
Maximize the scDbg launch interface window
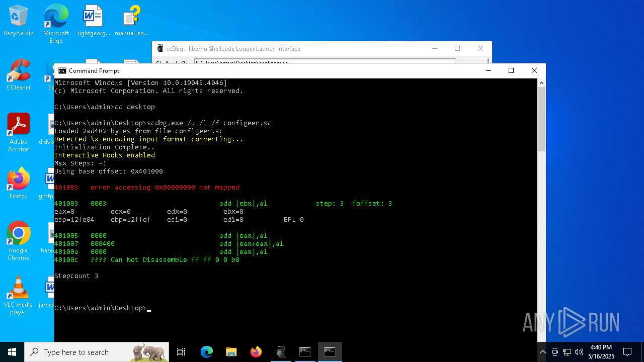pyautogui.click(x=457, y=49)
